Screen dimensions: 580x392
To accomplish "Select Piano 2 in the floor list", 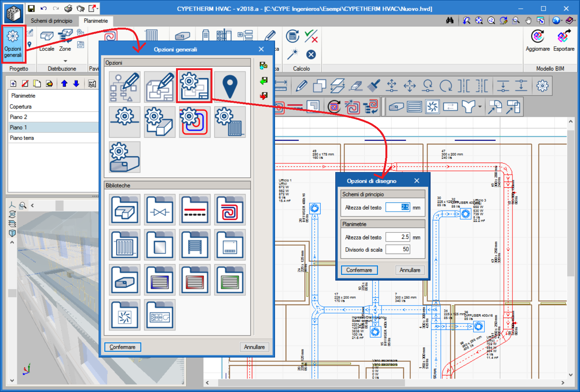I will (53, 117).
